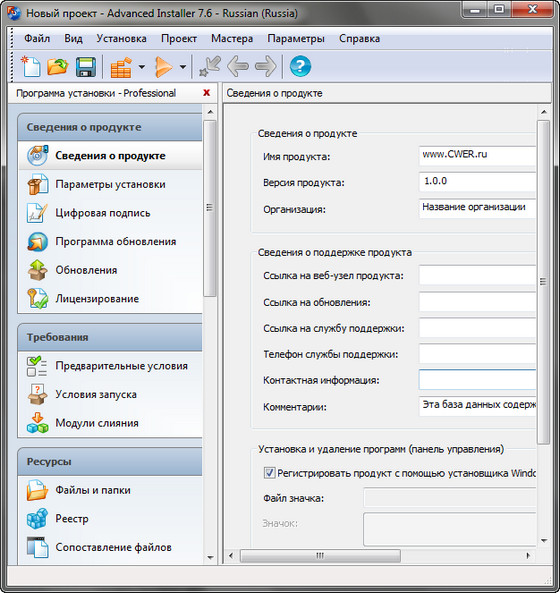Image resolution: width=560 pixels, height=593 pixels.
Task: Click the Контактная информация input field
Action: pos(478,380)
